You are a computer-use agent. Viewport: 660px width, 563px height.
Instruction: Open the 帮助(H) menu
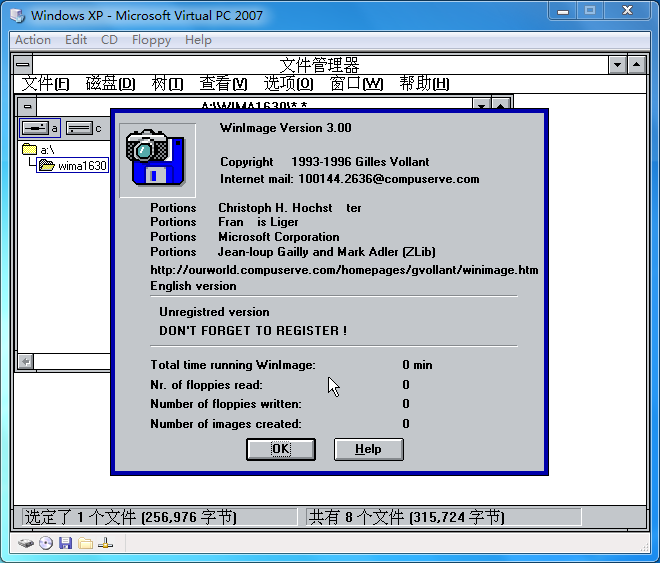pos(424,84)
